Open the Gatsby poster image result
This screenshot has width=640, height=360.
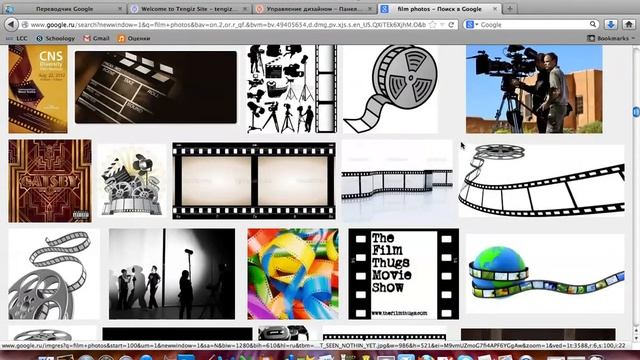tap(50, 181)
